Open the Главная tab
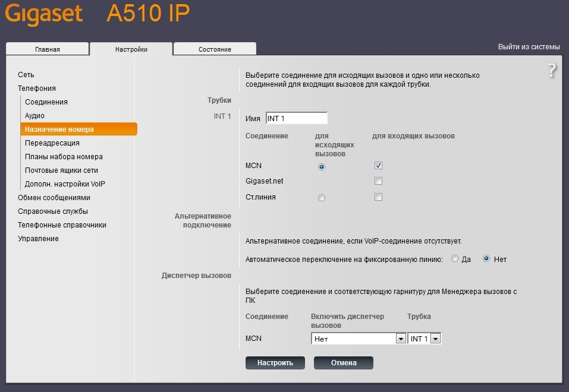Screen dimensions: 569x392 47,49
